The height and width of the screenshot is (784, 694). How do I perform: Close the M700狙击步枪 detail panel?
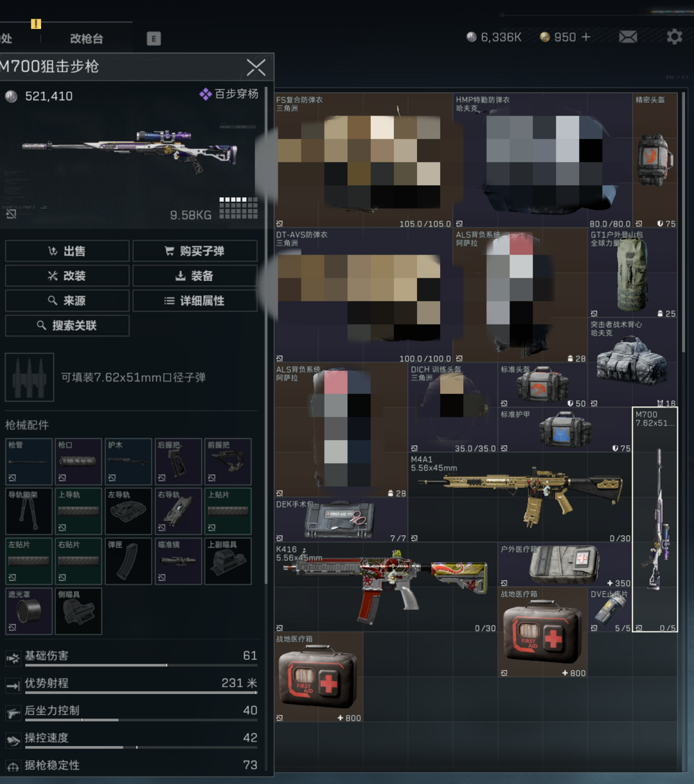click(256, 67)
